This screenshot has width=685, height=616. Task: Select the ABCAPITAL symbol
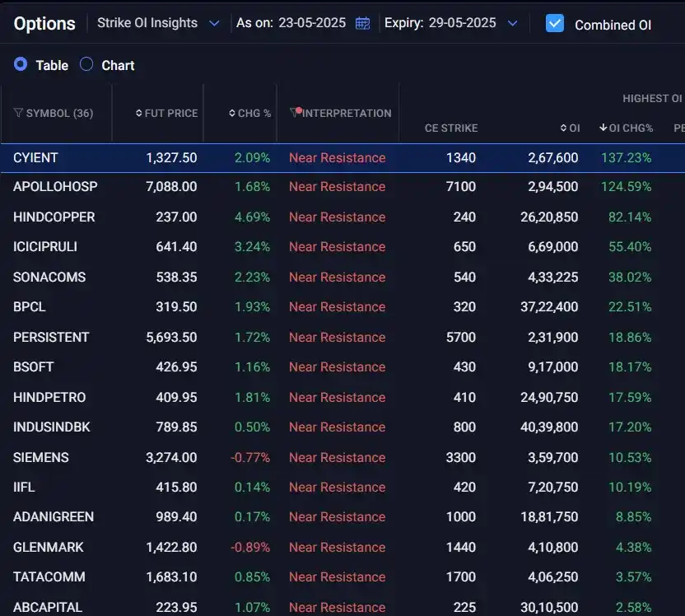click(x=48, y=608)
